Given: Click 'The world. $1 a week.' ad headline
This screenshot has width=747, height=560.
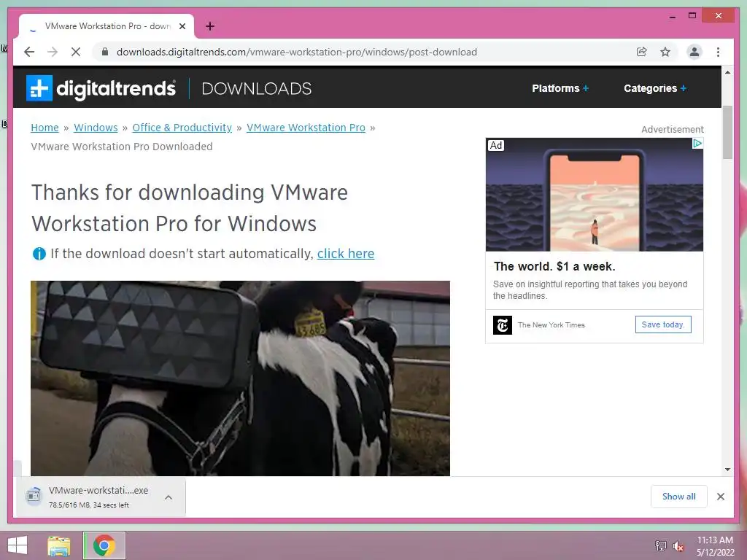Looking at the screenshot, I should pyautogui.click(x=554, y=266).
